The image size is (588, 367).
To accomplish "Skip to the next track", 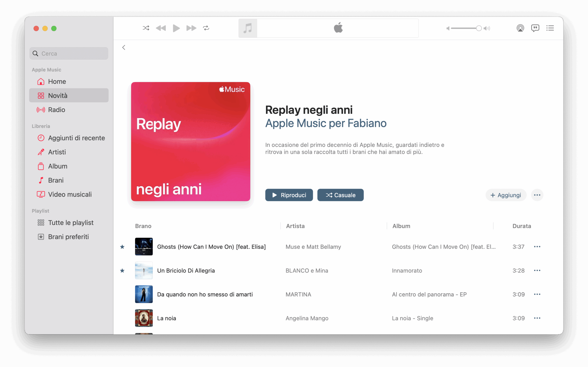I will (x=191, y=28).
